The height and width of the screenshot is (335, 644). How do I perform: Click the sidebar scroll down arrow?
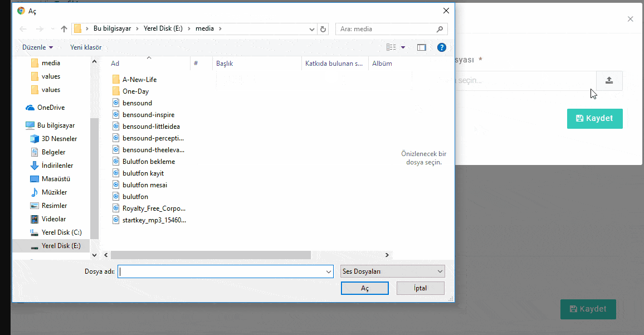click(95, 255)
